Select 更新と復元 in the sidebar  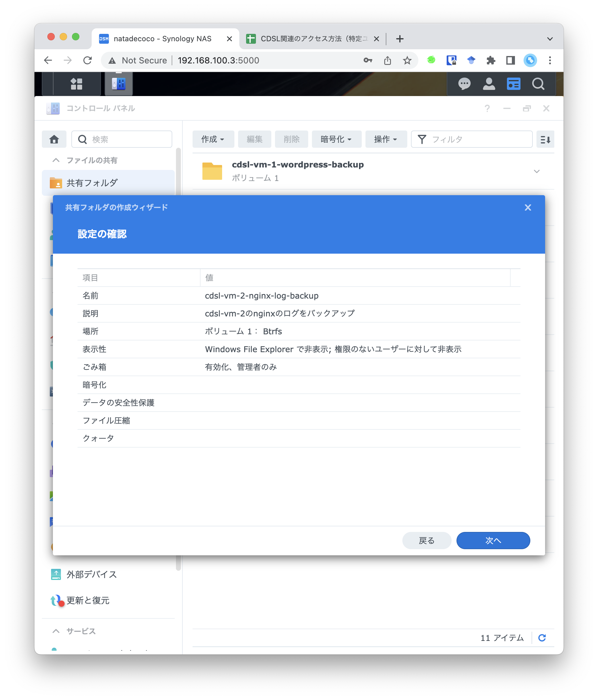pos(88,600)
